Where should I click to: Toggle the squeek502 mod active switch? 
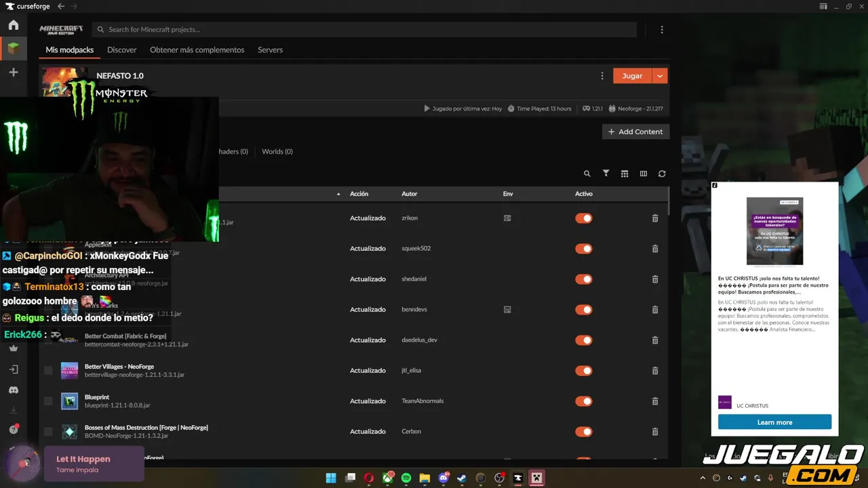tap(584, 249)
